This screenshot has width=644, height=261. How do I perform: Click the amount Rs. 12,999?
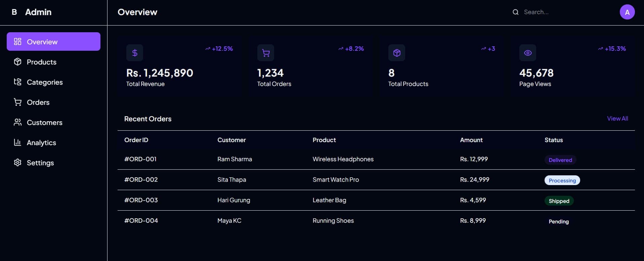coord(474,159)
